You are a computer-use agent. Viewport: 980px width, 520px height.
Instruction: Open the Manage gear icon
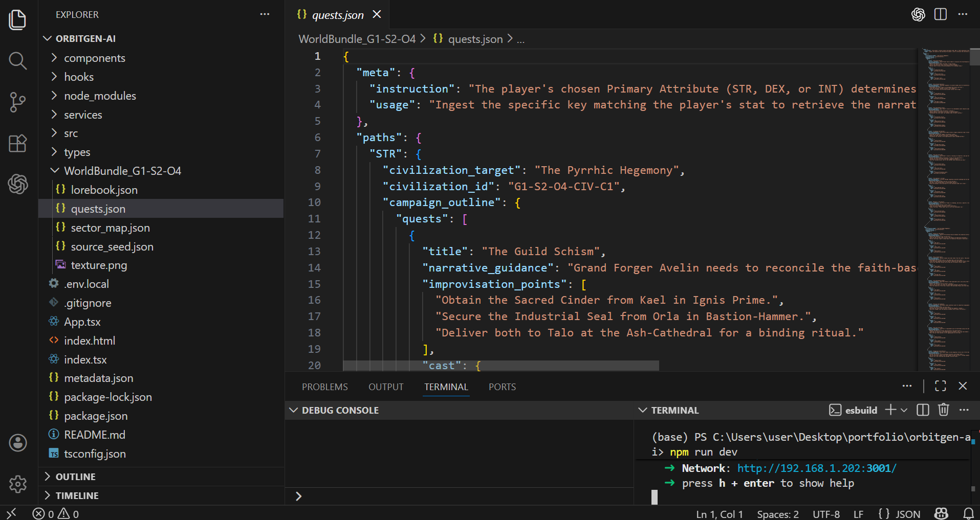17,484
